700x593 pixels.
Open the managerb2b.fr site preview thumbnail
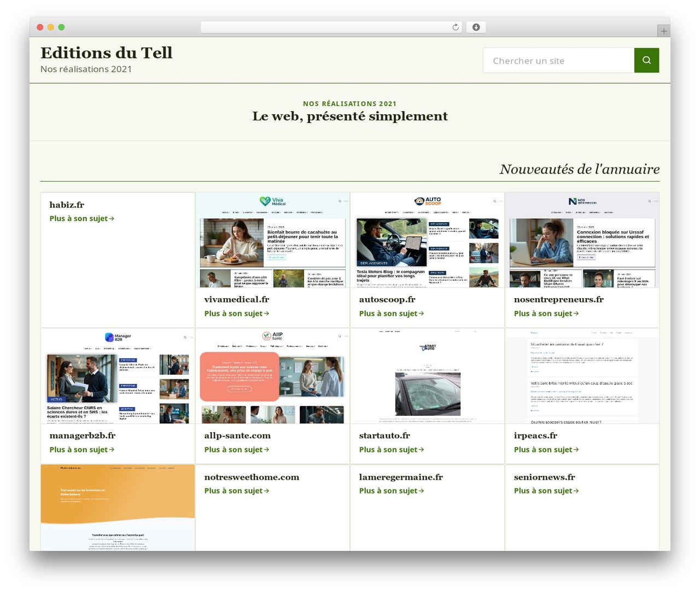[118, 376]
